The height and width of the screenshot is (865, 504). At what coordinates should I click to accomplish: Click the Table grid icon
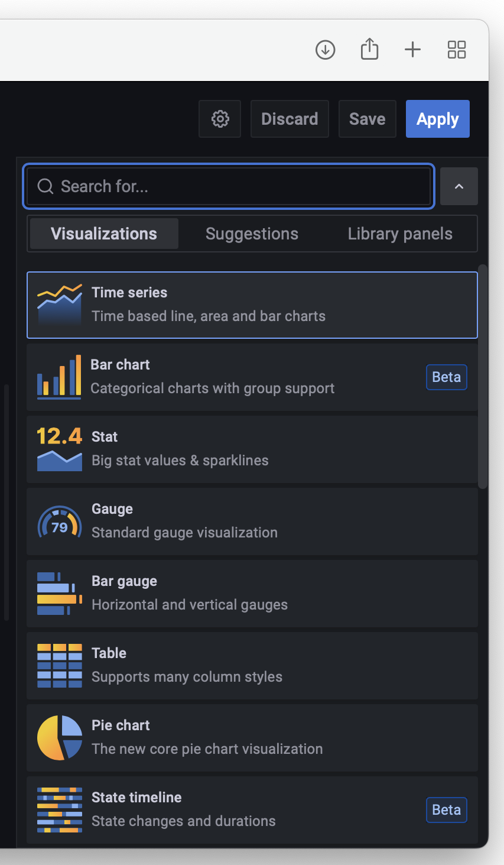tap(60, 666)
